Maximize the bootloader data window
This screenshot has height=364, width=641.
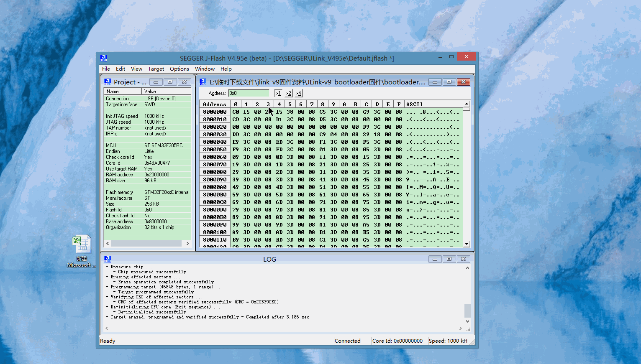tap(449, 82)
